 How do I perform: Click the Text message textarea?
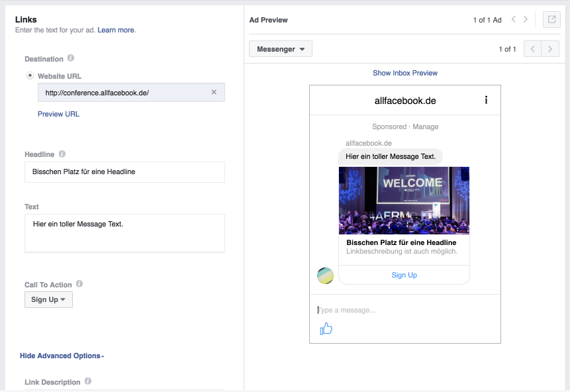(x=124, y=233)
